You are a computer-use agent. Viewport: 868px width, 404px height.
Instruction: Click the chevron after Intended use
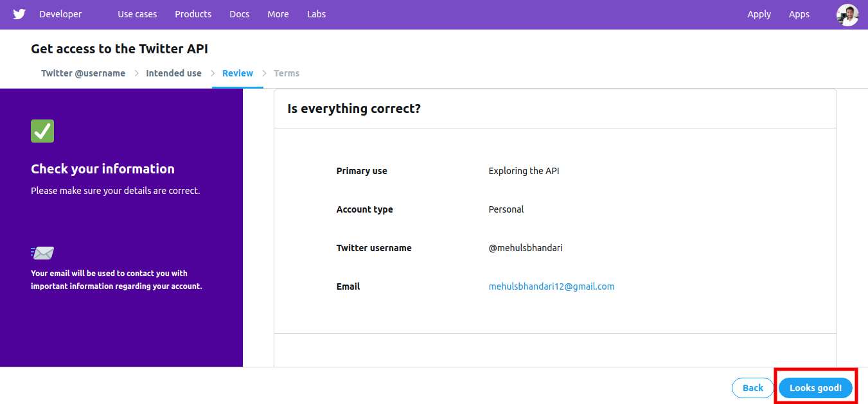pyautogui.click(x=213, y=73)
